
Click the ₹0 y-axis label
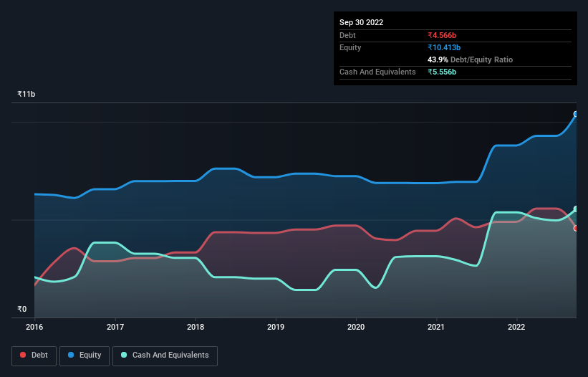click(22, 309)
